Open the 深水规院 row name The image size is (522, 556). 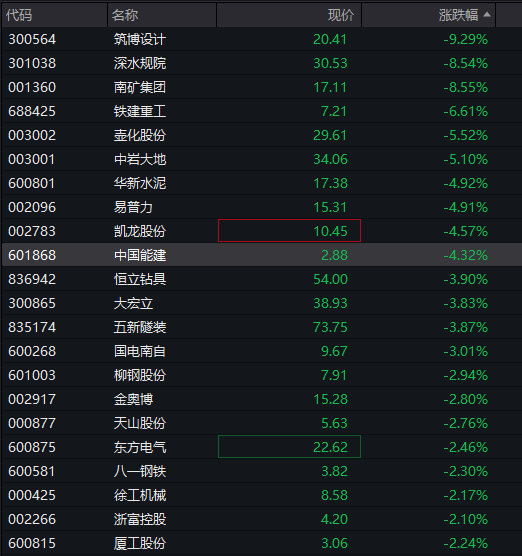140,63
